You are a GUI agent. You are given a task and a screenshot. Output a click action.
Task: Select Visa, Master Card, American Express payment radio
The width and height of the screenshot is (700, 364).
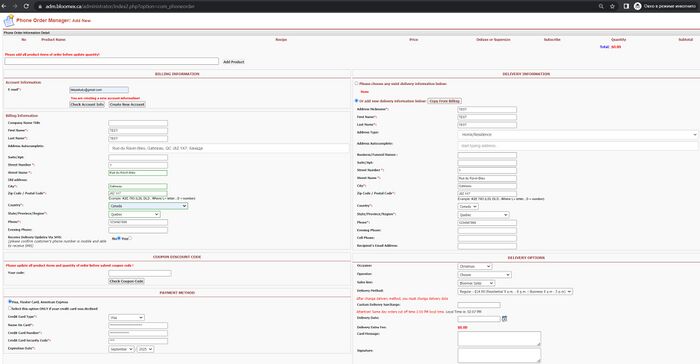[x=10, y=301]
